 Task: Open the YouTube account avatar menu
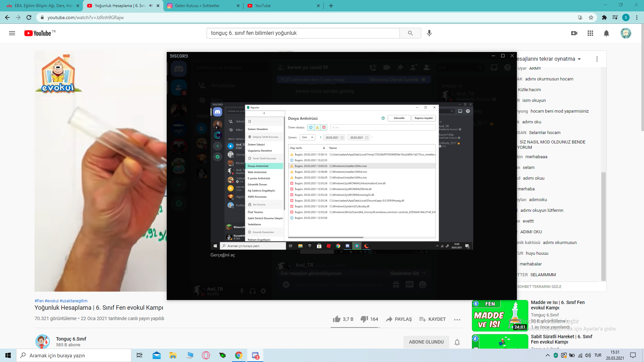(x=626, y=33)
